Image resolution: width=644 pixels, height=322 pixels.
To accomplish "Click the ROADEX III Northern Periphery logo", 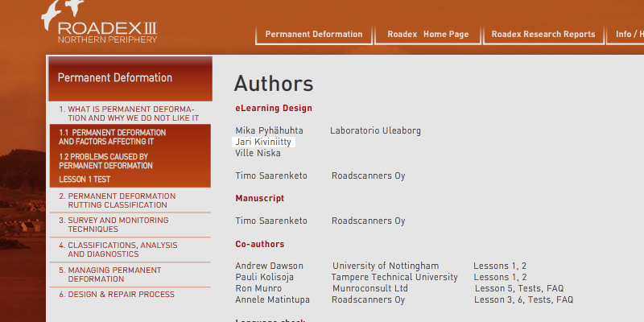I will coord(99,22).
